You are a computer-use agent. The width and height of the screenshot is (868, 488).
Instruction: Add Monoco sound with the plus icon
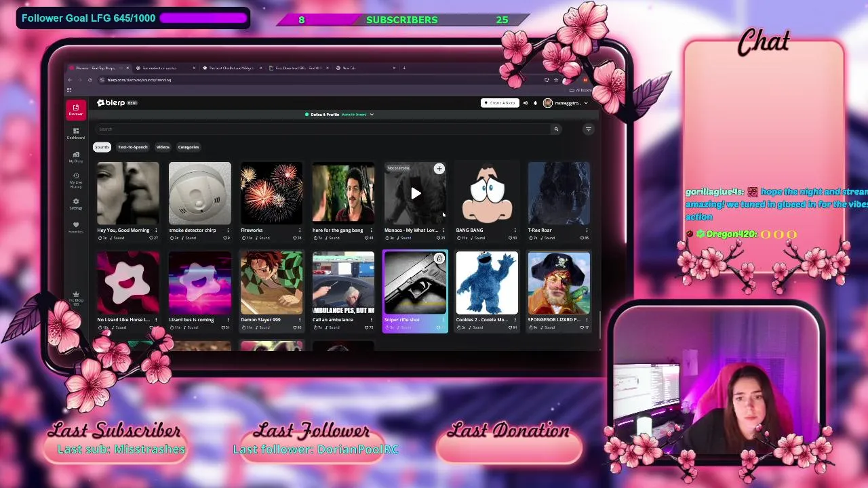[439, 169]
